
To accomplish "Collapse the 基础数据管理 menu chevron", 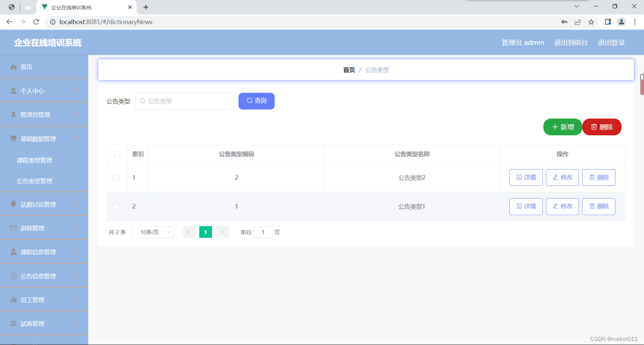I will 78,138.
